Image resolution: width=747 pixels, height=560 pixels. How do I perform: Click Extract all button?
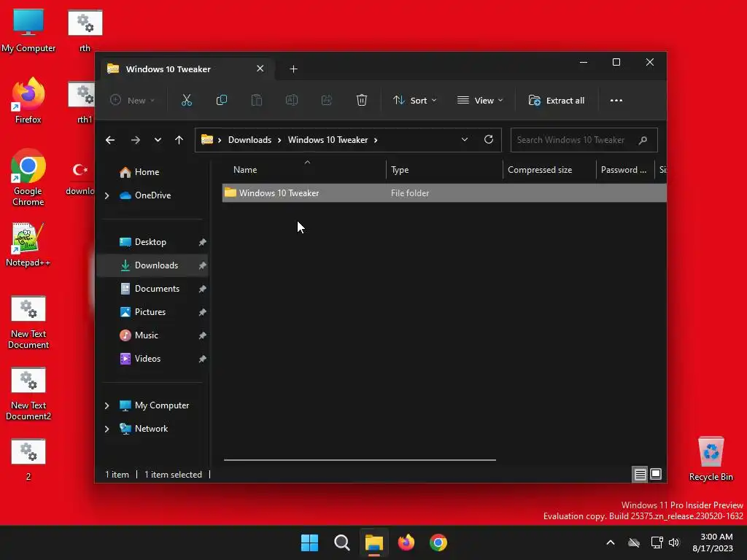coord(557,101)
